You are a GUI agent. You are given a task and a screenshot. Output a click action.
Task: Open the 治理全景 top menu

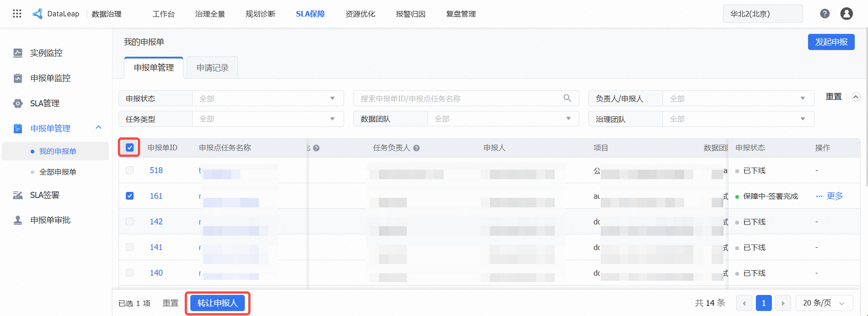point(210,14)
